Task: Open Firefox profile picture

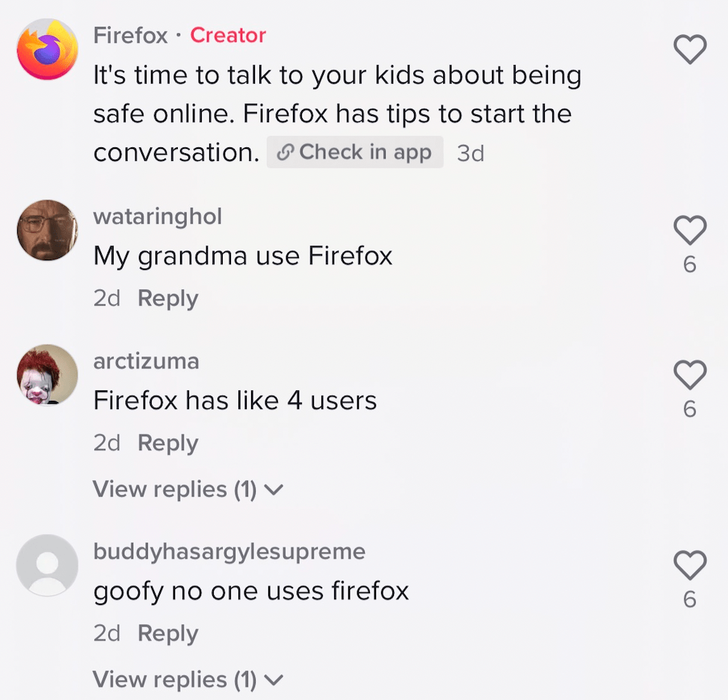Action: click(x=47, y=49)
